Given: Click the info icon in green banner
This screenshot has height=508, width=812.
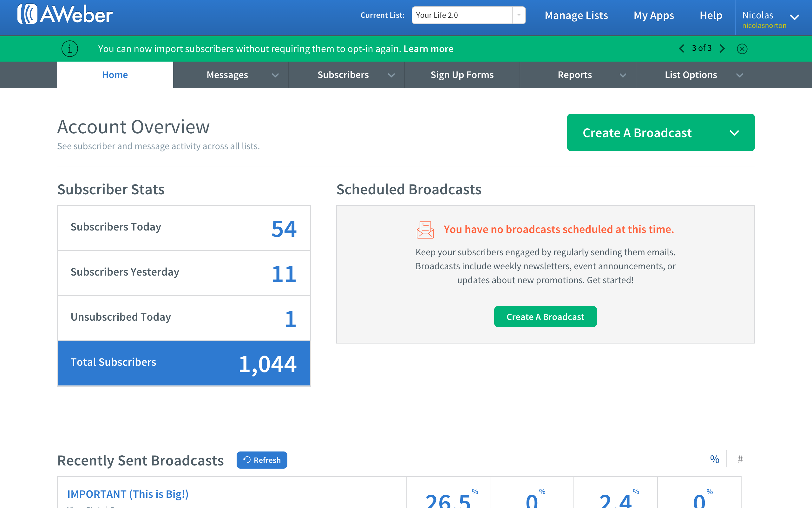Looking at the screenshot, I should tap(70, 49).
